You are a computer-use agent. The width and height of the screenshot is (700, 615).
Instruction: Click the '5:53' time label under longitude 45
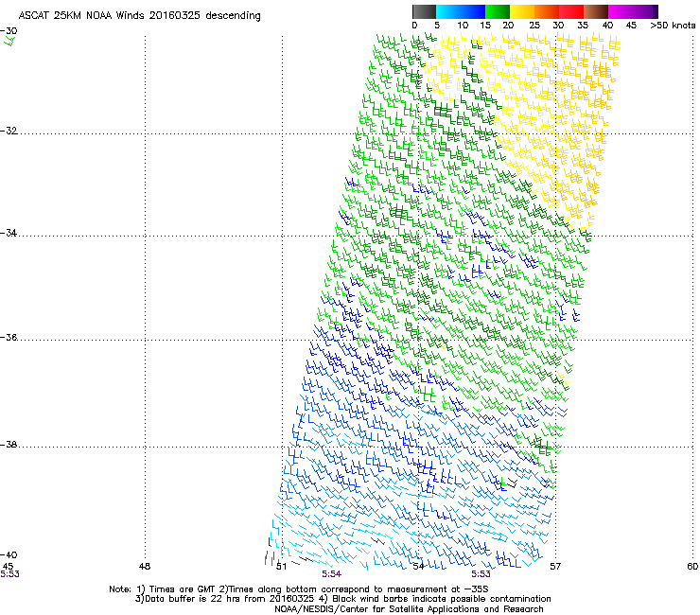click(x=9, y=574)
